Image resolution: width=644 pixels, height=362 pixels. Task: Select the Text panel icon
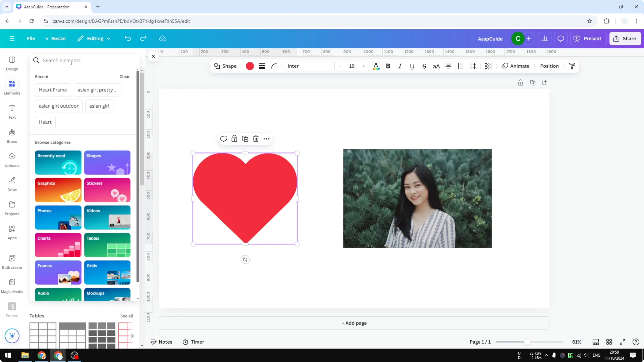point(12,112)
